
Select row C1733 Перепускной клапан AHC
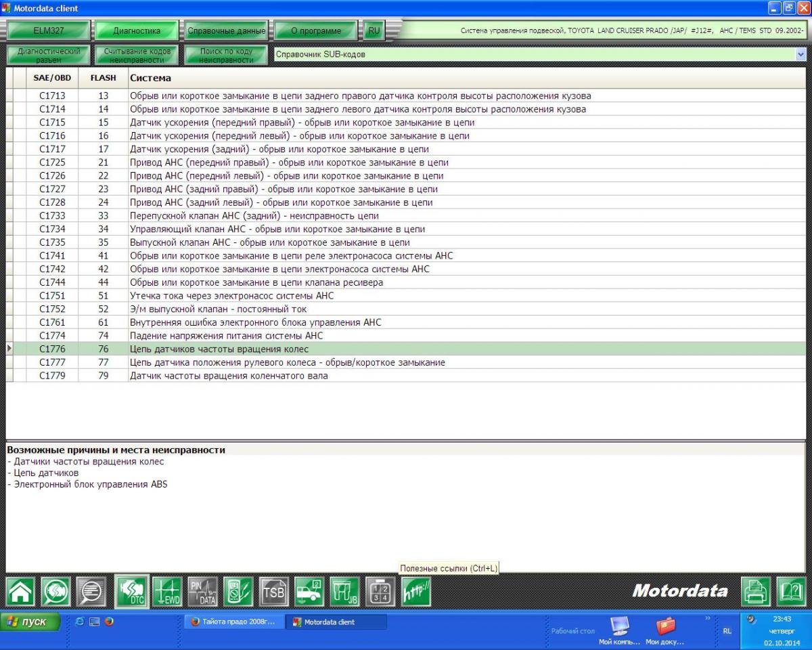click(x=406, y=216)
